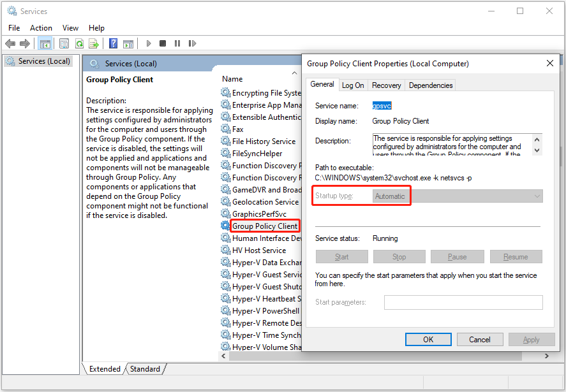Switch to the Extended view tab

click(x=105, y=369)
